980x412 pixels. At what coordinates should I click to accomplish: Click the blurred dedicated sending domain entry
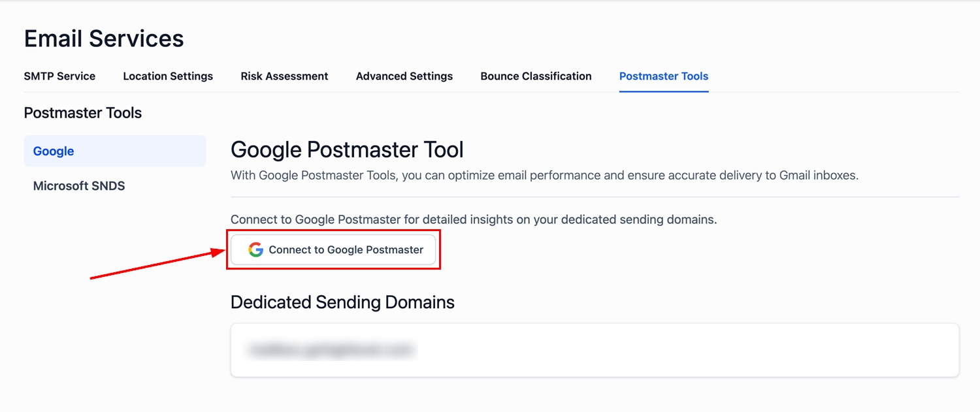331,350
